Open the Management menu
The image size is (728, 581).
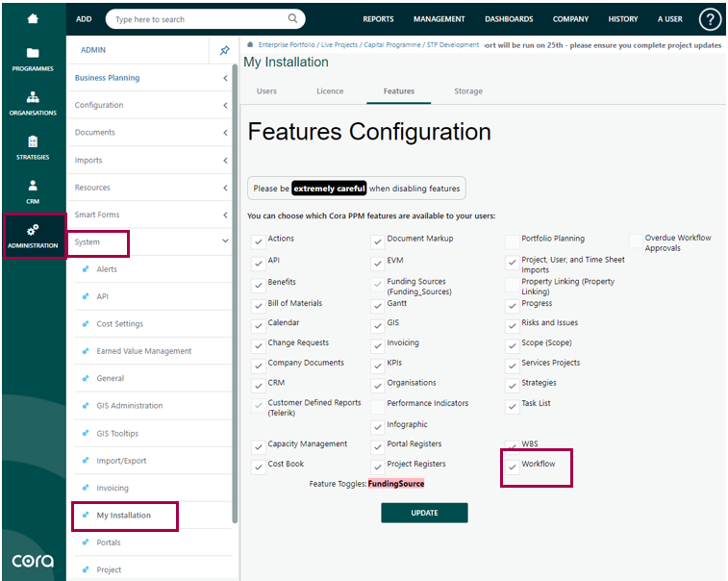[x=439, y=19]
